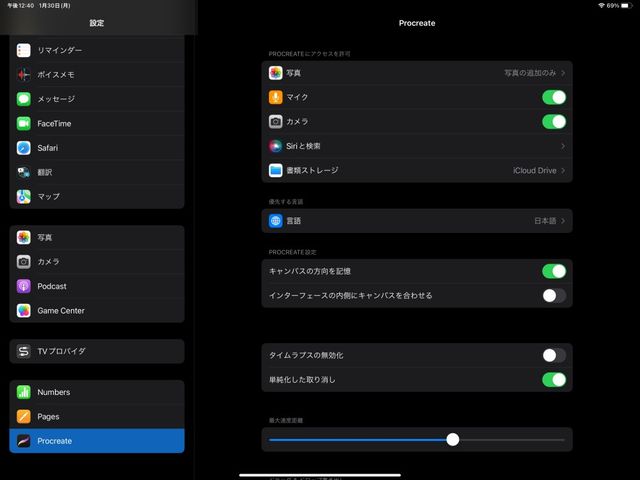Tap the Procreate brush icon in sidebar
The height and width of the screenshot is (480, 640).
pyautogui.click(x=24, y=441)
